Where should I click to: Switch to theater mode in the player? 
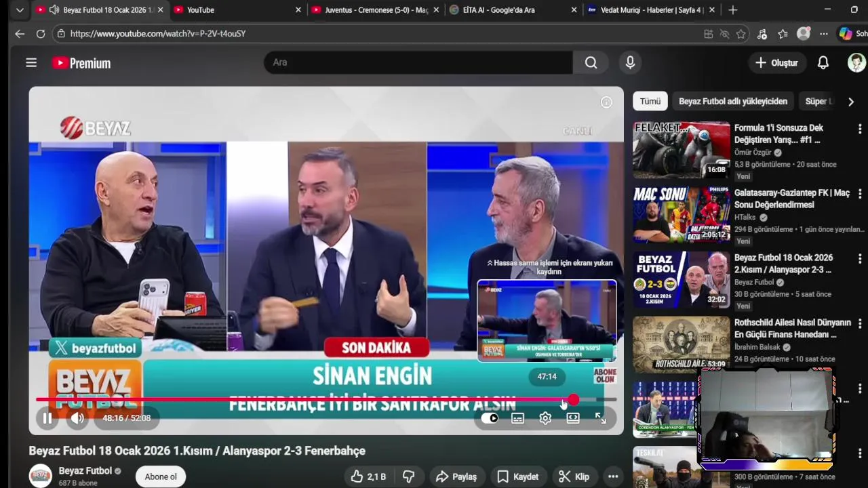click(x=573, y=418)
